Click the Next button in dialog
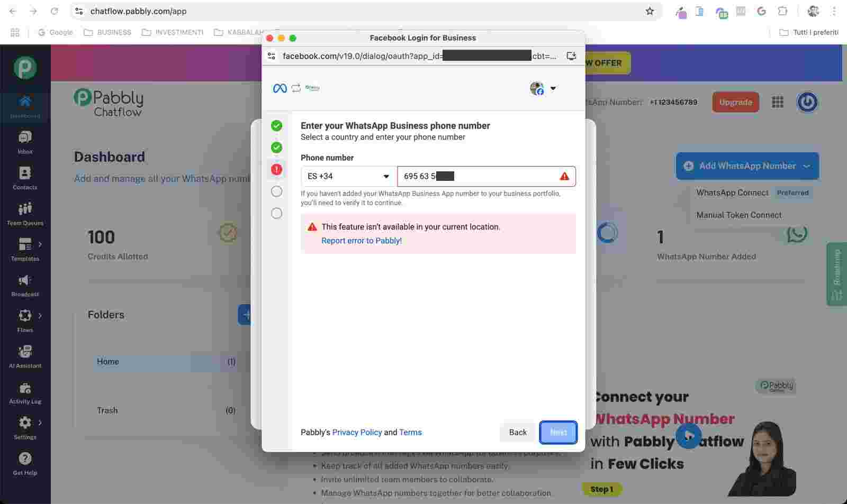 point(558,432)
